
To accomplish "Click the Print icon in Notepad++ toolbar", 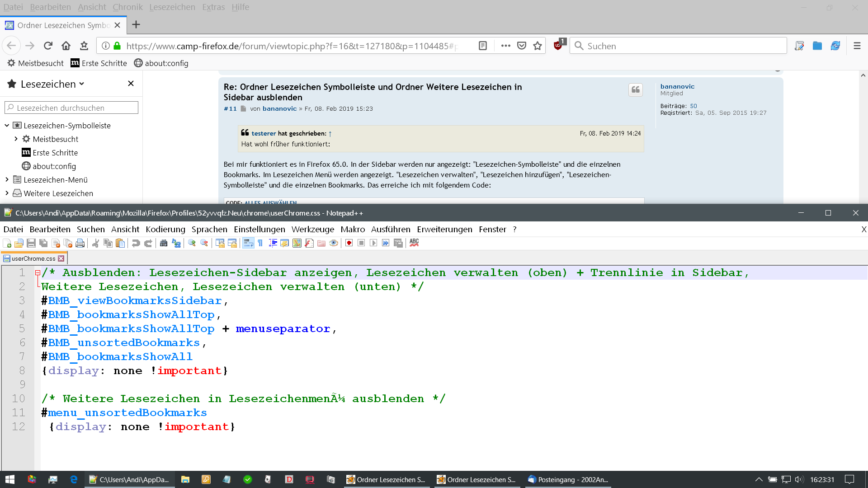I will (80, 243).
